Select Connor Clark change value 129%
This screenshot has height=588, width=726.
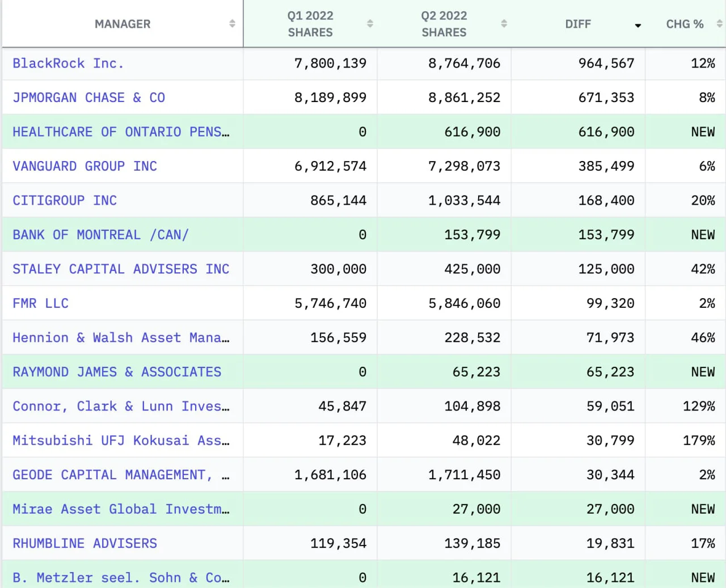pos(699,407)
